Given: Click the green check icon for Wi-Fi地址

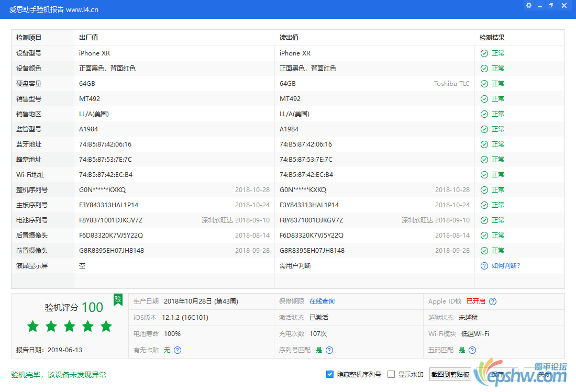Looking at the screenshot, I should (x=484, y=175).
